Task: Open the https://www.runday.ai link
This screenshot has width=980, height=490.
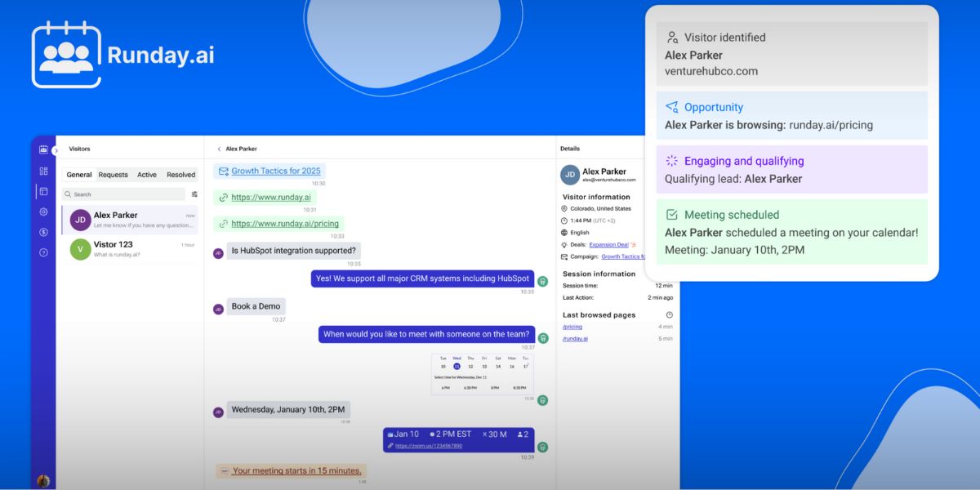Action: (269, 197)
